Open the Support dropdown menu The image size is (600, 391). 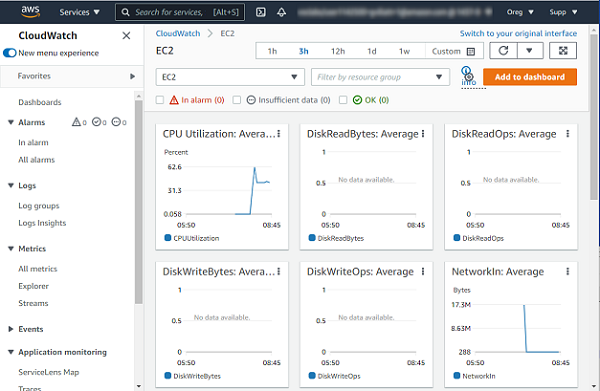(563, 12)
